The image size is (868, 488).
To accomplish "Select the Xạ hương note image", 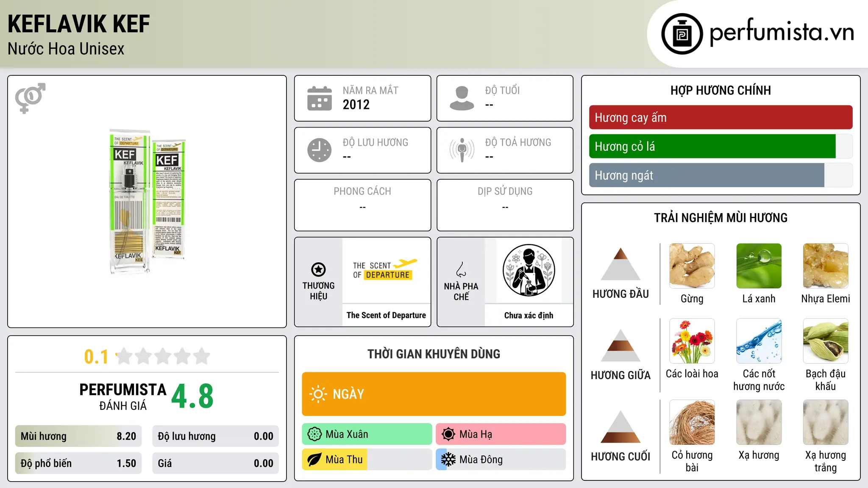I will pyautogui.click(x=759, y=422).
